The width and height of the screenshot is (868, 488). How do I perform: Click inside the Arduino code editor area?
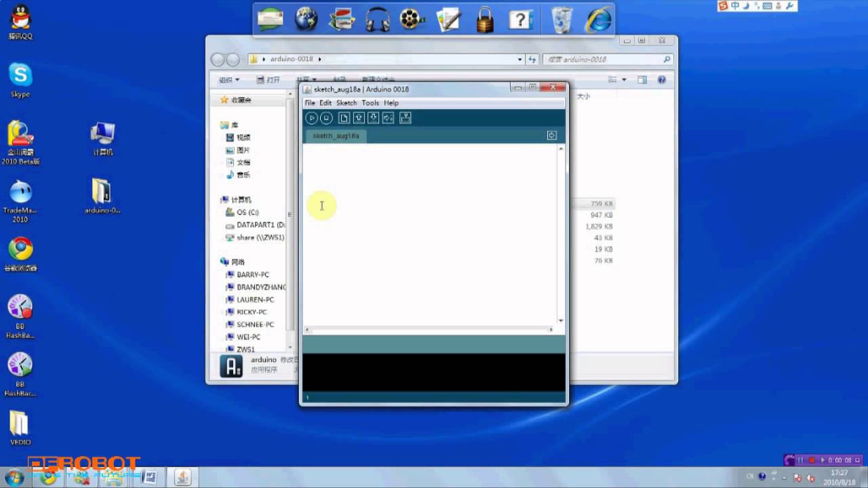pyautogui.click(x=430, y=234)
